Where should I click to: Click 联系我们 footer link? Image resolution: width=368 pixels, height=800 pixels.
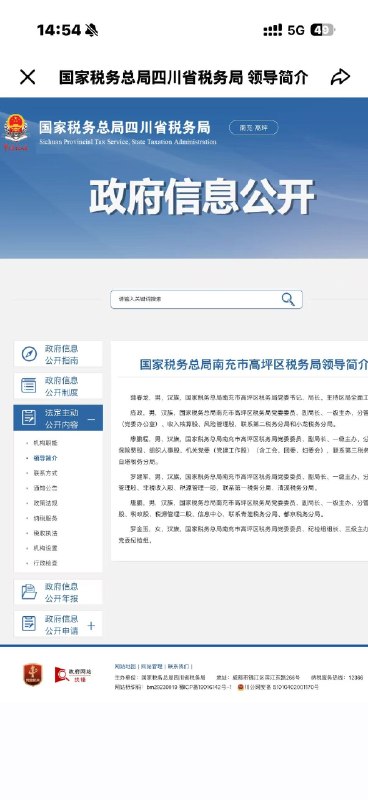coord(178,666)
